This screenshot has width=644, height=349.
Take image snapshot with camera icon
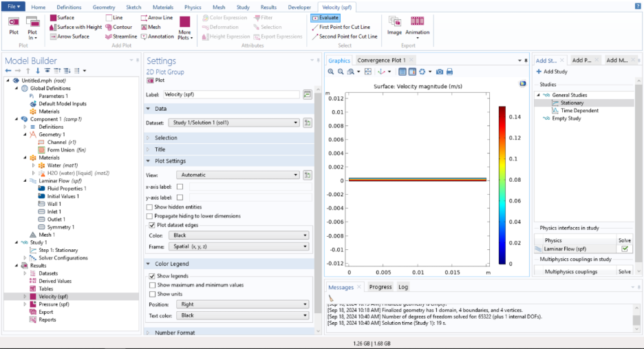pyautogui.click(x=440, y=72)
